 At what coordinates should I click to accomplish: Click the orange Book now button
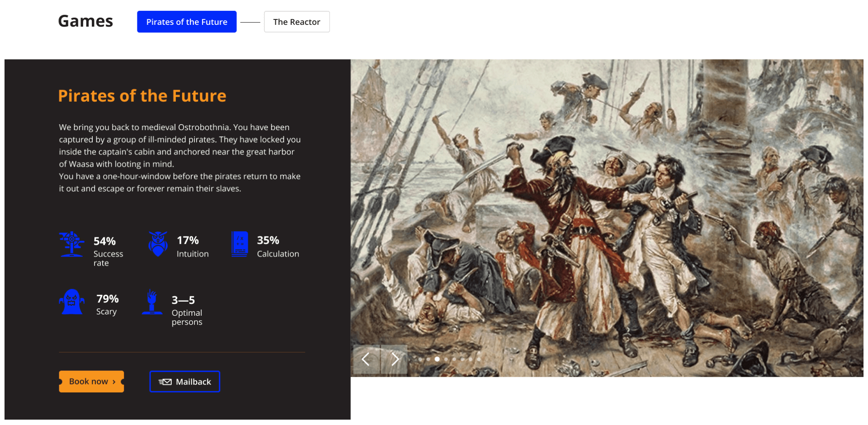[x=91, y=382]
